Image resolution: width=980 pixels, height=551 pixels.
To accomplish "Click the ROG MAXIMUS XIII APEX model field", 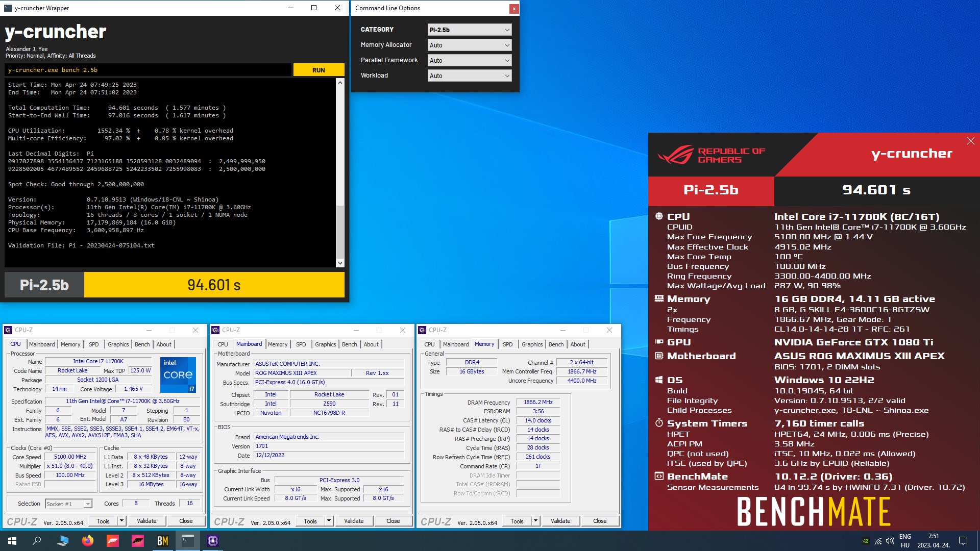I will pos(302,373).
